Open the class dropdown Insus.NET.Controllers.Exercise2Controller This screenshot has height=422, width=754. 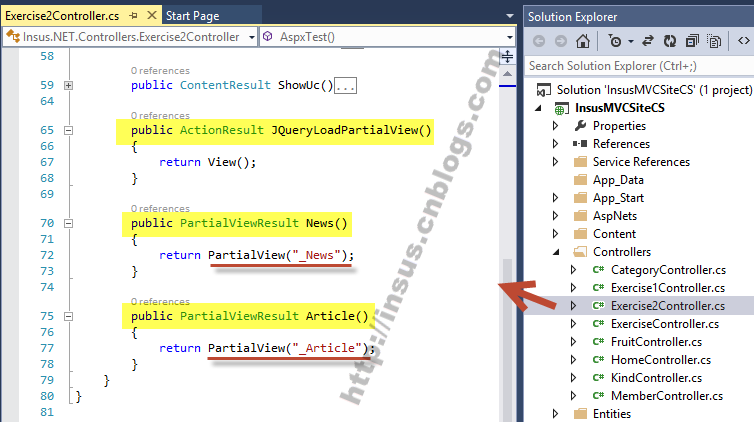[251, 37]
